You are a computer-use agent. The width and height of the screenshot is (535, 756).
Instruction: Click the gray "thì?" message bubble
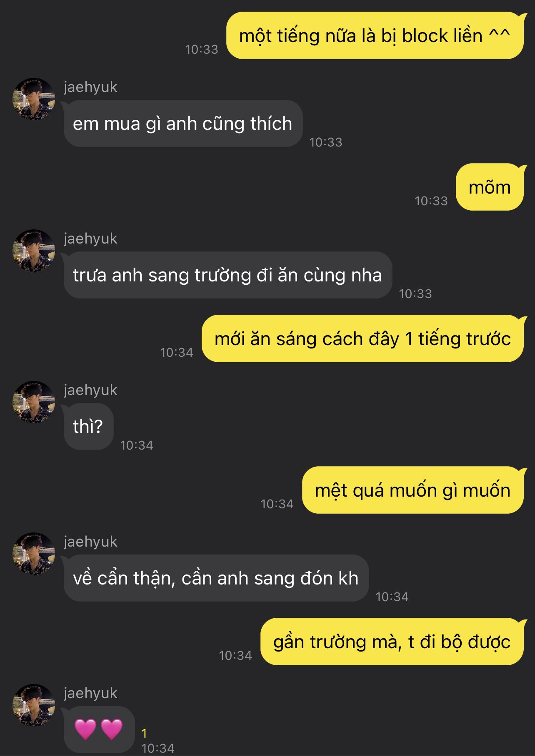click(x=88, y=427)
